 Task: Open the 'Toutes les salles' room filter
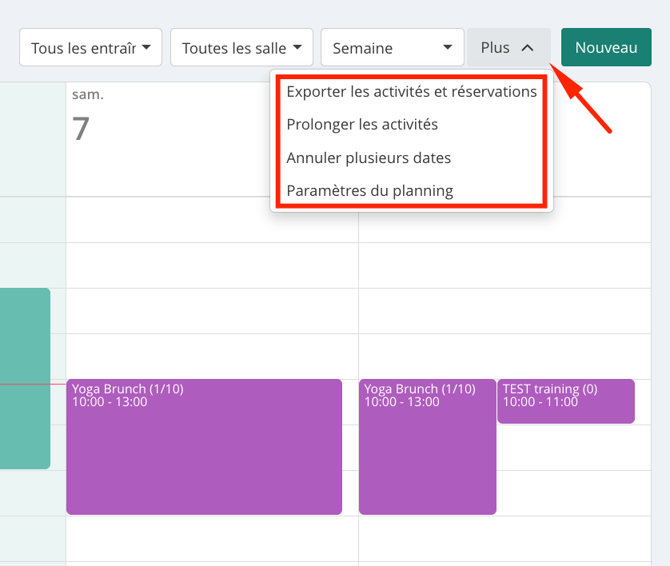[x=241, y=47]
